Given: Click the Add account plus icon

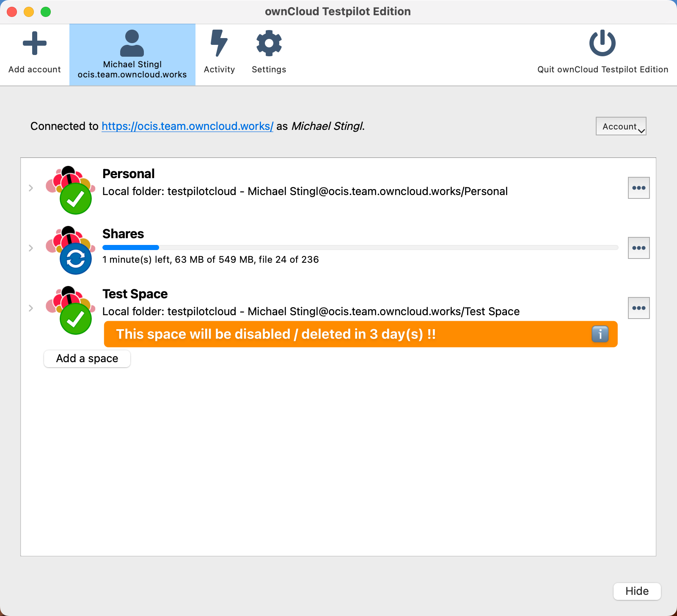Looking at the screenshot, I should [35, 44].
